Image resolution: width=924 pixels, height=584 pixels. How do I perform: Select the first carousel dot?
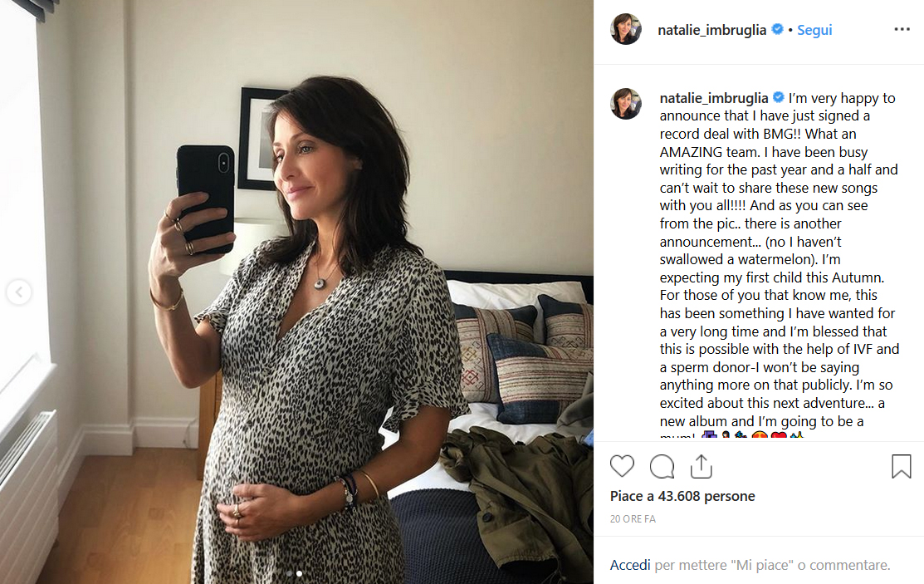click(x=291, y=573)
